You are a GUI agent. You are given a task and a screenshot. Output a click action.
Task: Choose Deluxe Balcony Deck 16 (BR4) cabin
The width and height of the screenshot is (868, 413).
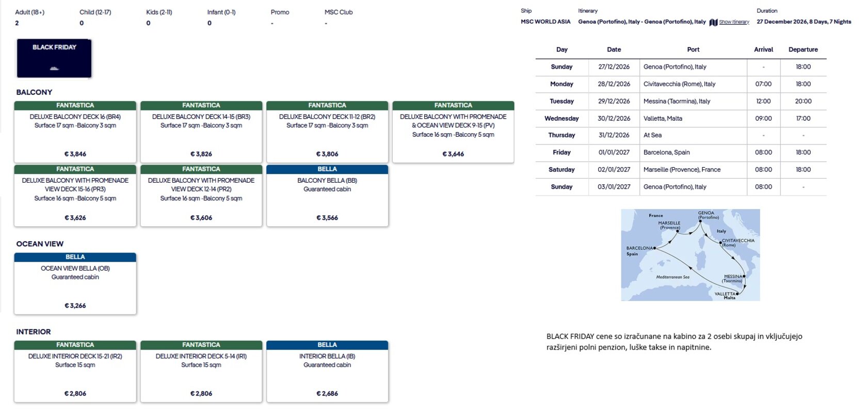[75, 132]
